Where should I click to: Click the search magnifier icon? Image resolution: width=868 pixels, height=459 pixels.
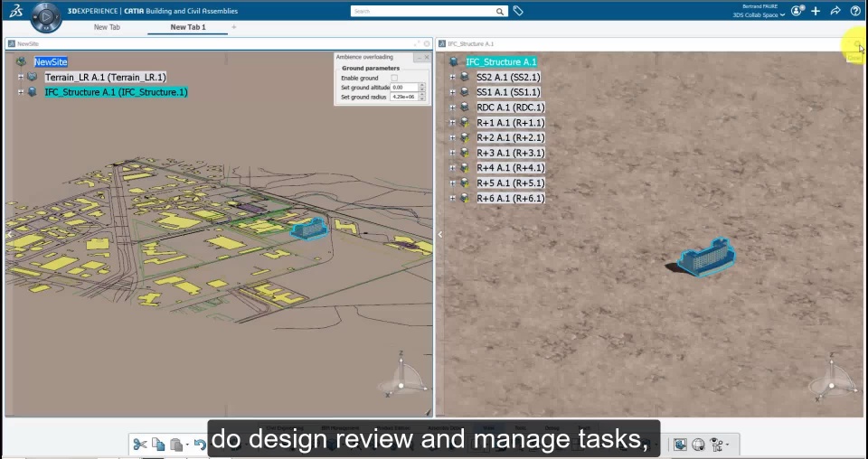click(x=499, y=11)
